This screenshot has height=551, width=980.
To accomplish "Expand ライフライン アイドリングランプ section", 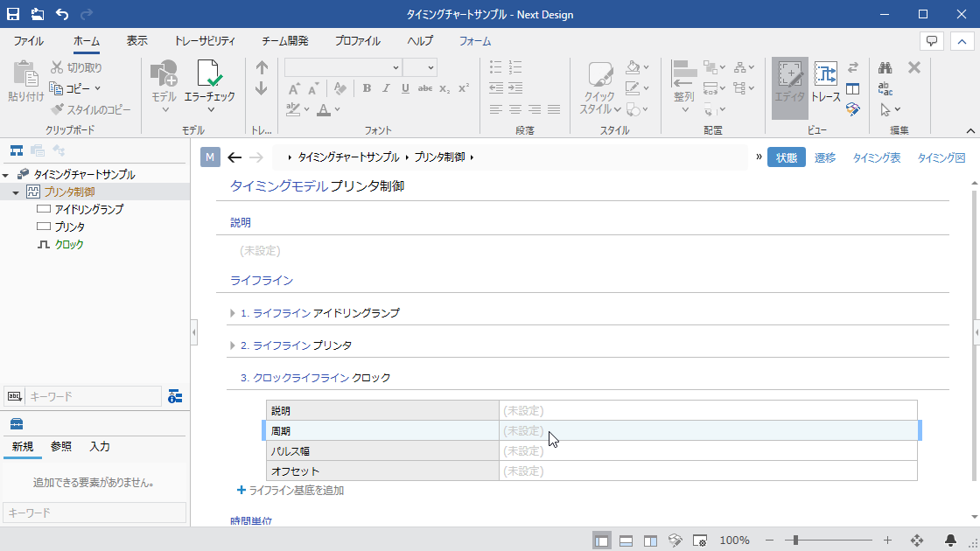I will click(x=233, y=313).
